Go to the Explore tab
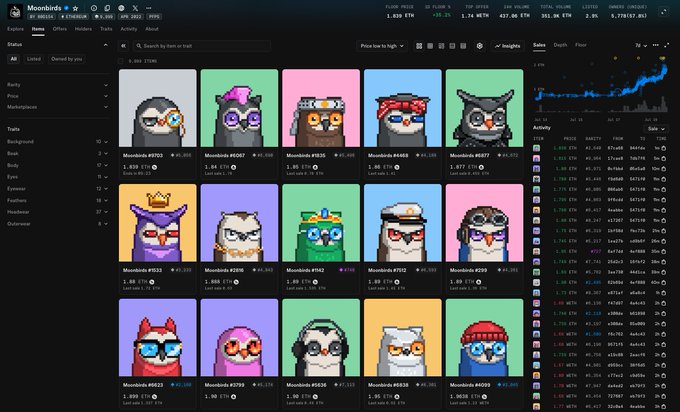680x412 pixels. click(x=15, y=29)
